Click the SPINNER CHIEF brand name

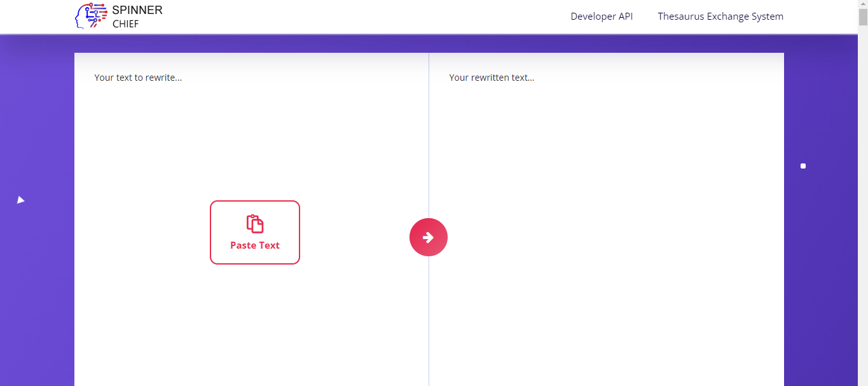coord(137,17)
